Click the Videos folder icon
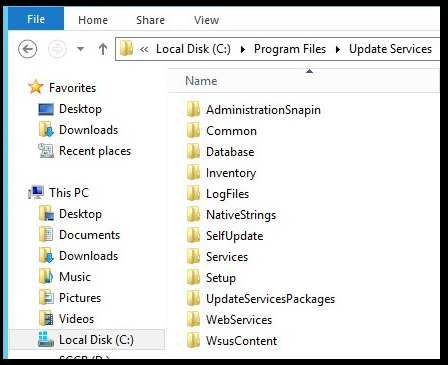This screenshot has width=448, height=365. pos(46,318)
